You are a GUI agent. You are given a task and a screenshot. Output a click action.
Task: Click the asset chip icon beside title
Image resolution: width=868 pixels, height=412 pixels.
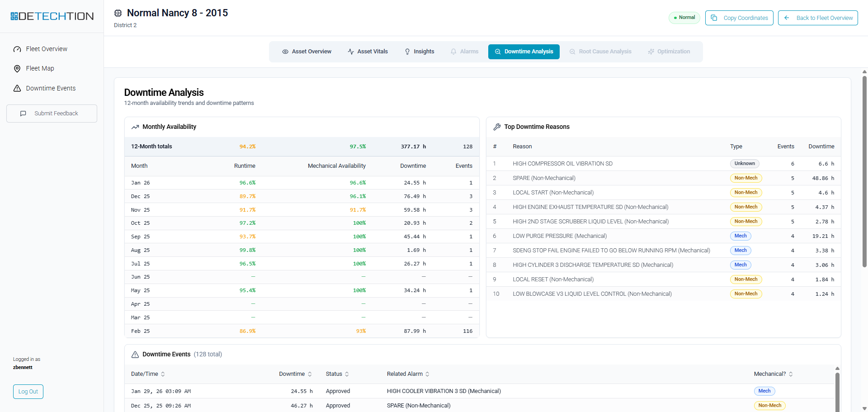coord(118,13)
